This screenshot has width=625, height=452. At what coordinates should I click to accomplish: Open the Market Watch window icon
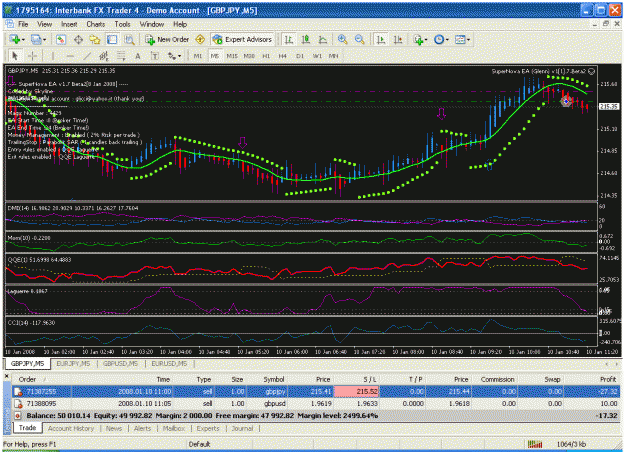(x=61, y=39)
